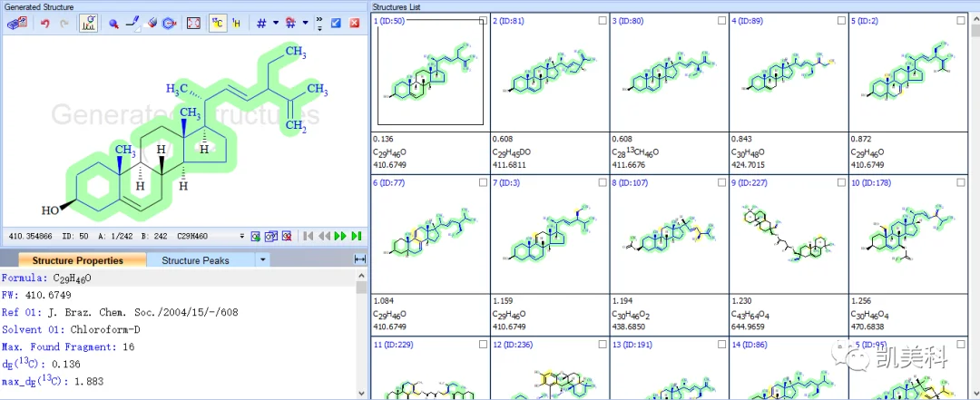
Task: Undo the last action with red arrow
Action: click(45, 23)
